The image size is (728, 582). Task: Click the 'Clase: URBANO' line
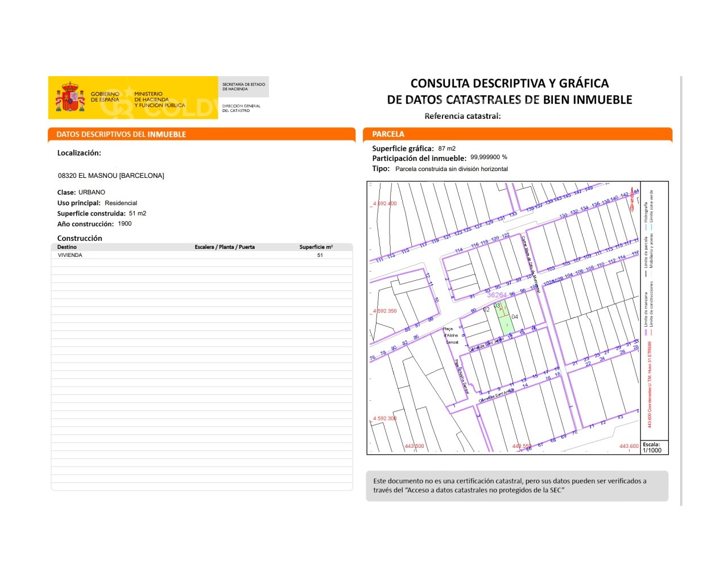81,192
